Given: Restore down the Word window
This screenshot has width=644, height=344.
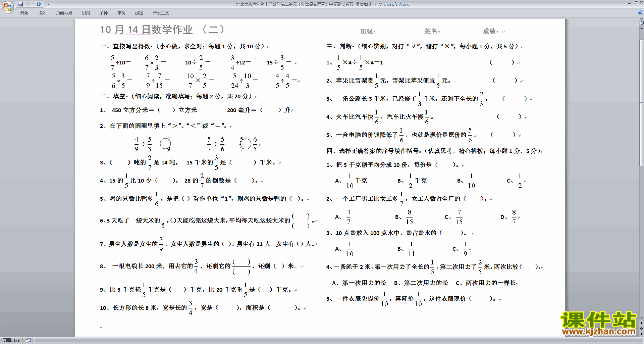Looking at the screenshot, I should [x=635, y=3].
